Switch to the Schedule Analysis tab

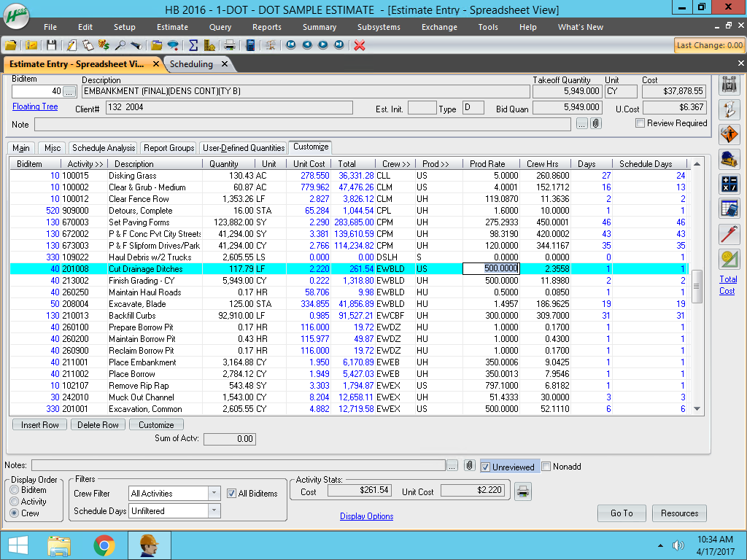pos(104,148)
